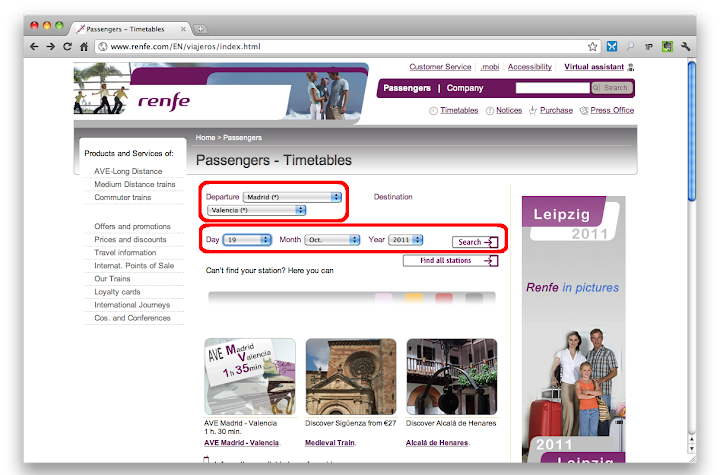
Task: Click the blue X extension icon
Action: pyautogui.click(x=612, y=46)
